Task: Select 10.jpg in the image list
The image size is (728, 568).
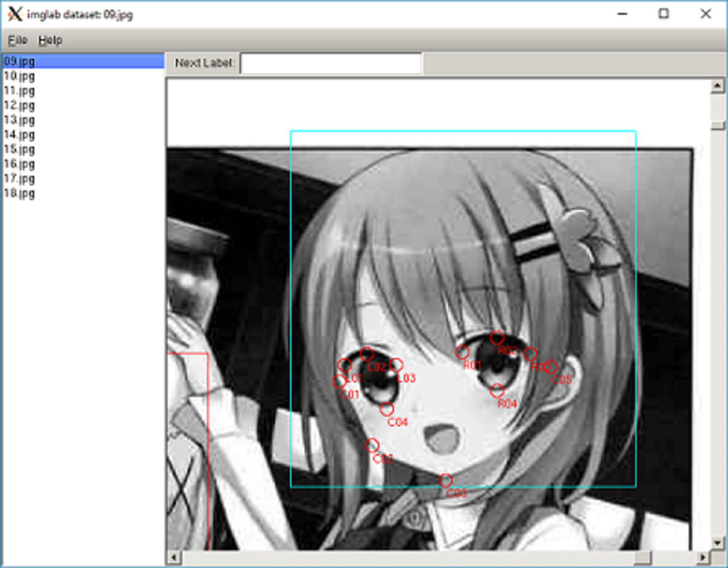Action: point(83,76)
